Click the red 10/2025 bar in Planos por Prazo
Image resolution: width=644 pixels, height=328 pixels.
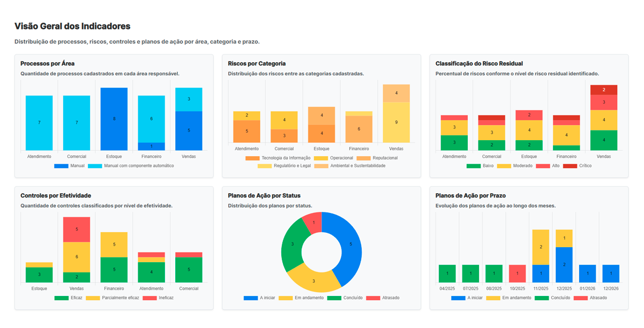pos(517,273)
